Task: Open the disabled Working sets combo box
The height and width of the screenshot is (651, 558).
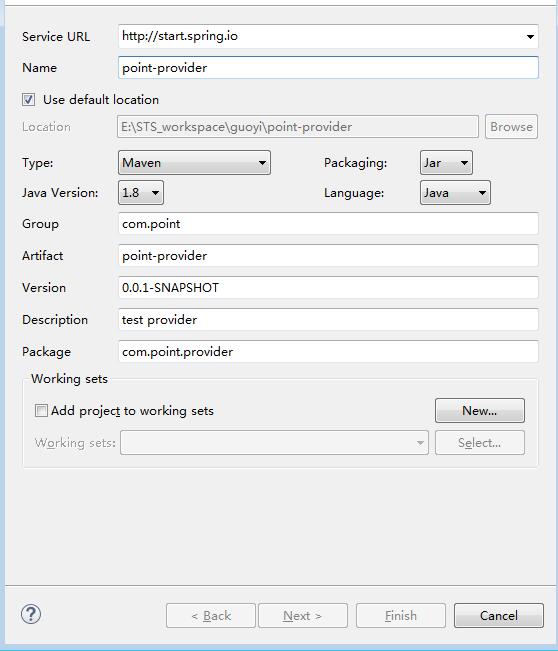Action: coord(274,443)
